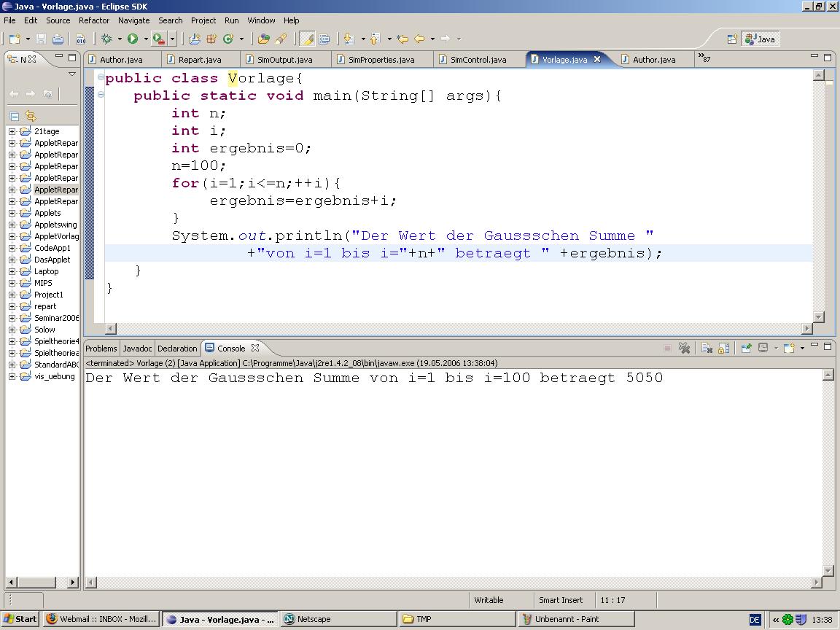
Task: Clear the console output
Action: (707, 349)
